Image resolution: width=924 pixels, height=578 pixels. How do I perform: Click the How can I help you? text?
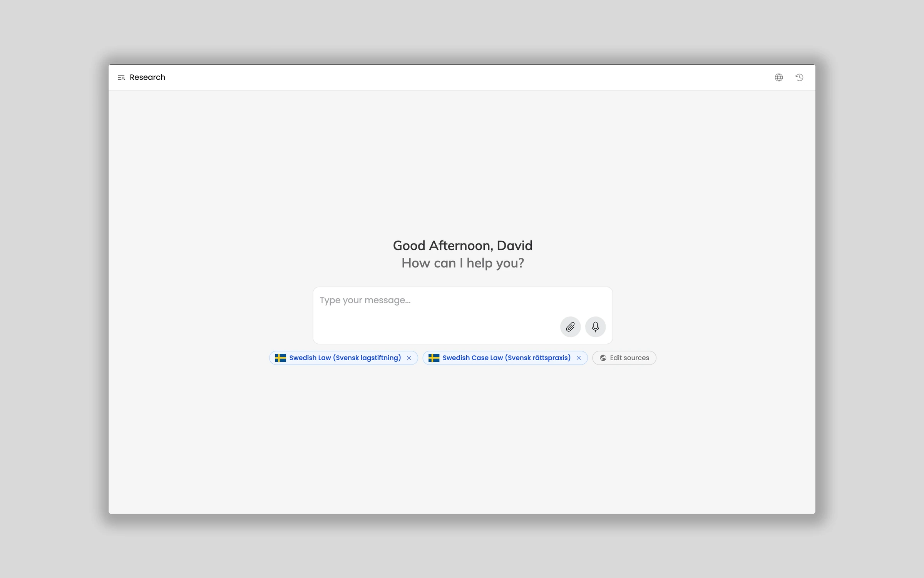pos(462,263)
